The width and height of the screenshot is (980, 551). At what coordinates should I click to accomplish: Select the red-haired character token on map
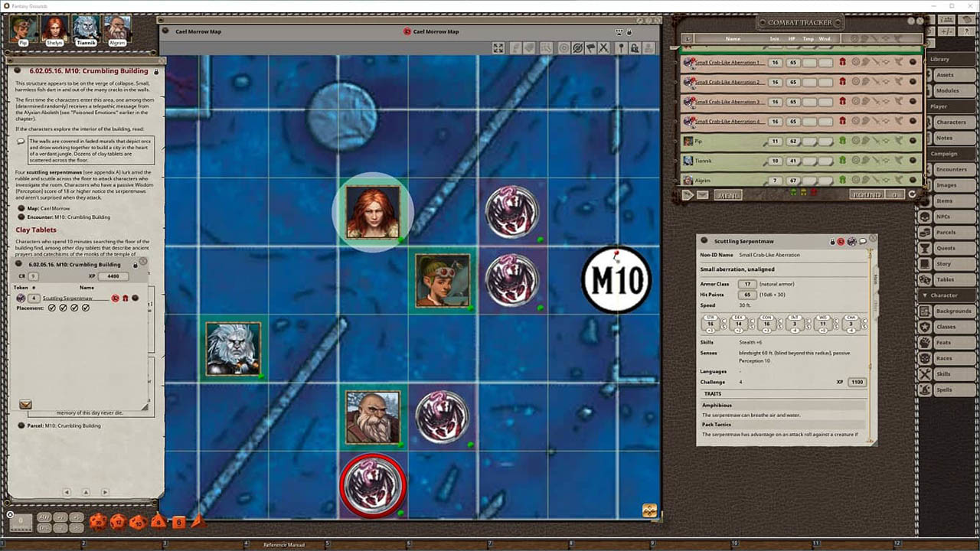tap(373, 212)
